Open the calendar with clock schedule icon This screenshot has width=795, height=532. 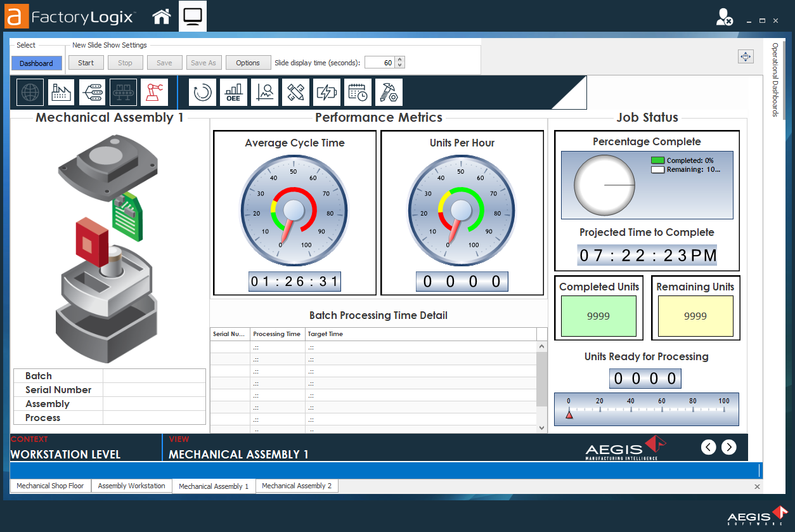358,92
